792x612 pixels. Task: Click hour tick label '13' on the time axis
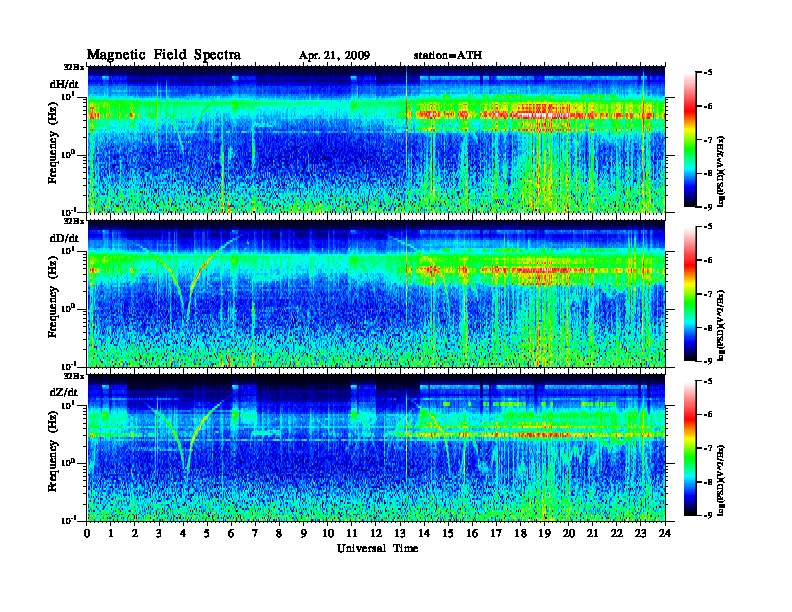pos(400,534)
